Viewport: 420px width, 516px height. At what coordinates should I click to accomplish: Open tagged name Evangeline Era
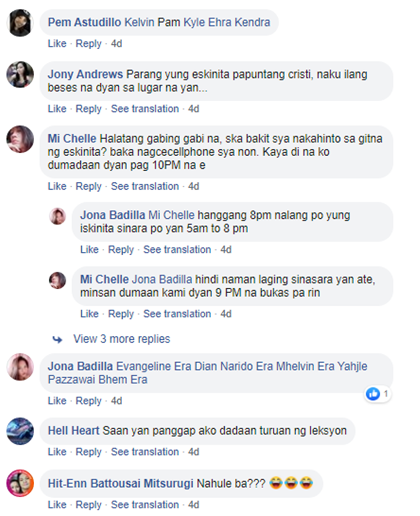pos(153,366)
